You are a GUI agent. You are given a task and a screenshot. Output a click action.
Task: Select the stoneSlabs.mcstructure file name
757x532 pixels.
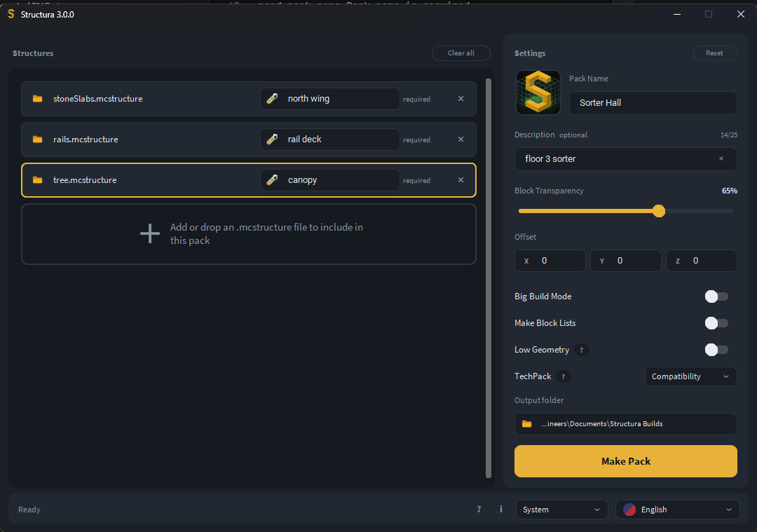(x=98, y=99)
